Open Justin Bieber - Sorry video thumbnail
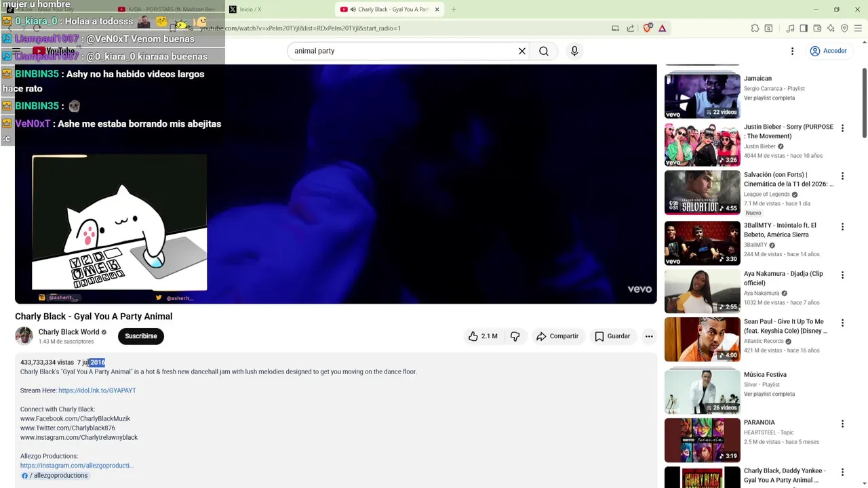Viewport: 868px width, 488px height. pyautogui.click(x=702, y=144)
